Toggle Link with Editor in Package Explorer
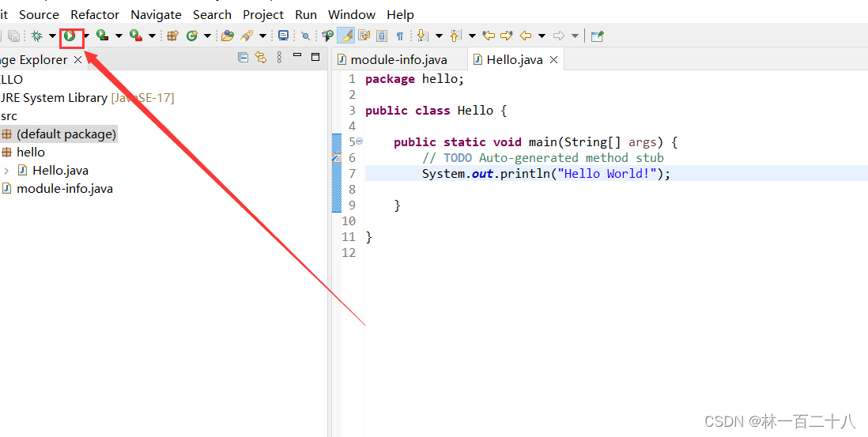 261,57
